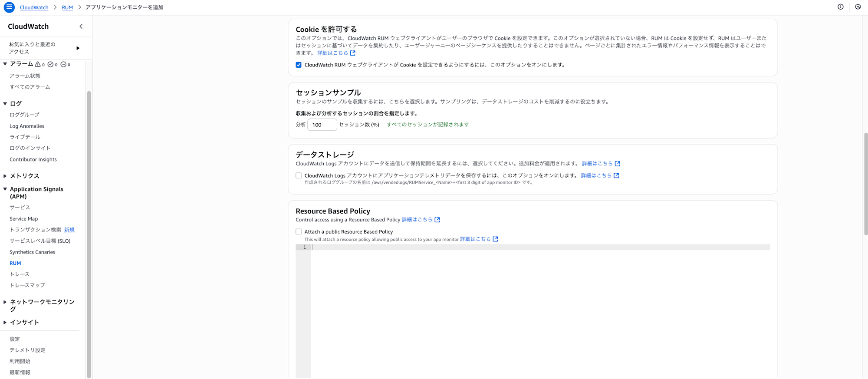Go to CloudWatch breadcrumb link
Image resolution: width=868 pixels, height=379 pixels.
click(34, 7)
